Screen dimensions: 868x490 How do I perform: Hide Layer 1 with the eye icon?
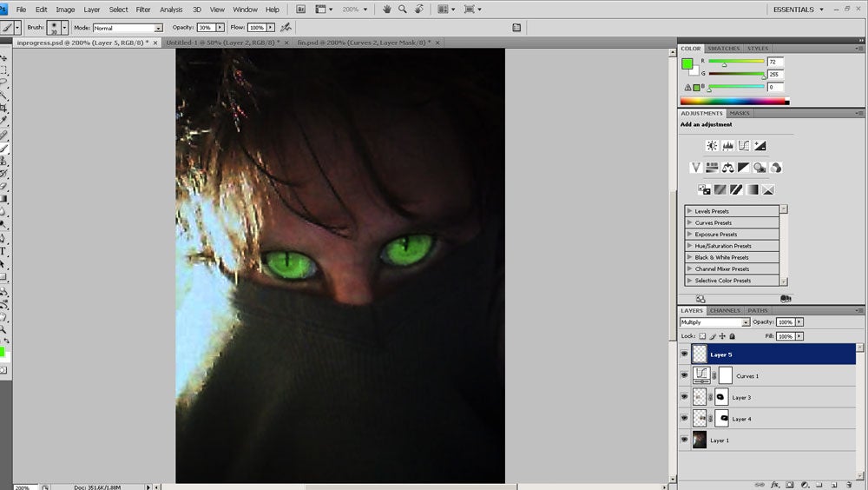coord(684,440)
